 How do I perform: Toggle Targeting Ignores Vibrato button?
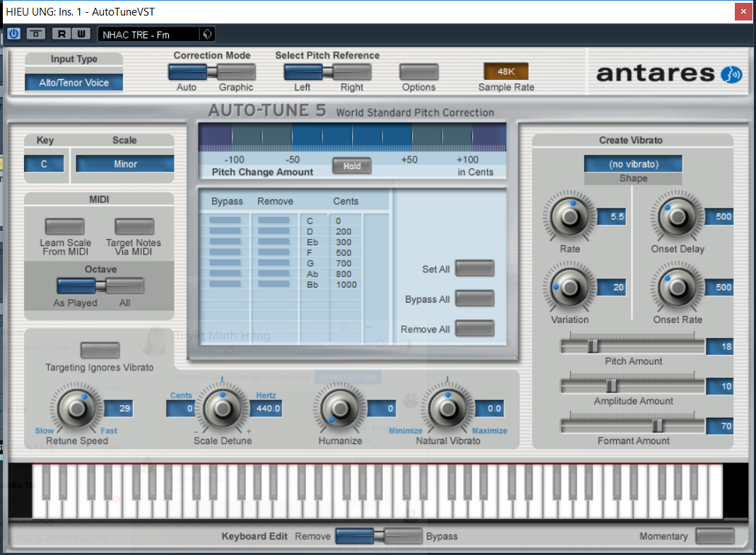100,350
